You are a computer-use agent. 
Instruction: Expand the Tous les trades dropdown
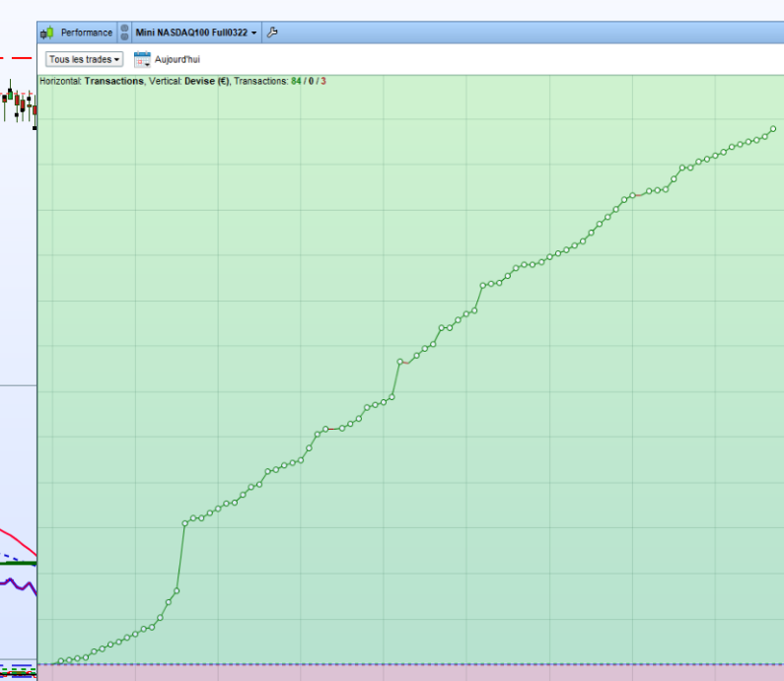tap(84, 59)
